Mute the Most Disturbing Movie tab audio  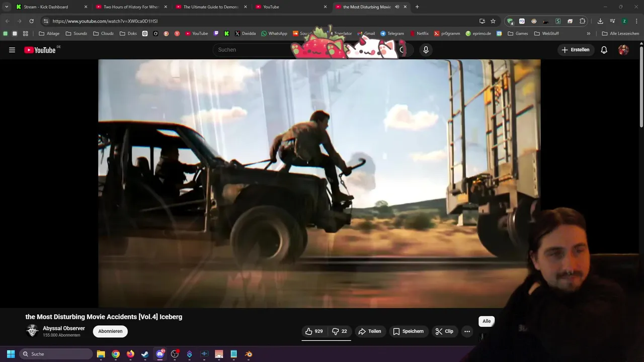[x=397, y=7]
